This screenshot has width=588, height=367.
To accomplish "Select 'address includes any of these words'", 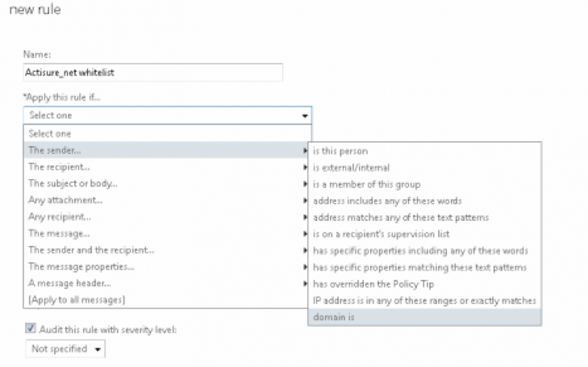I will (424, 201).
